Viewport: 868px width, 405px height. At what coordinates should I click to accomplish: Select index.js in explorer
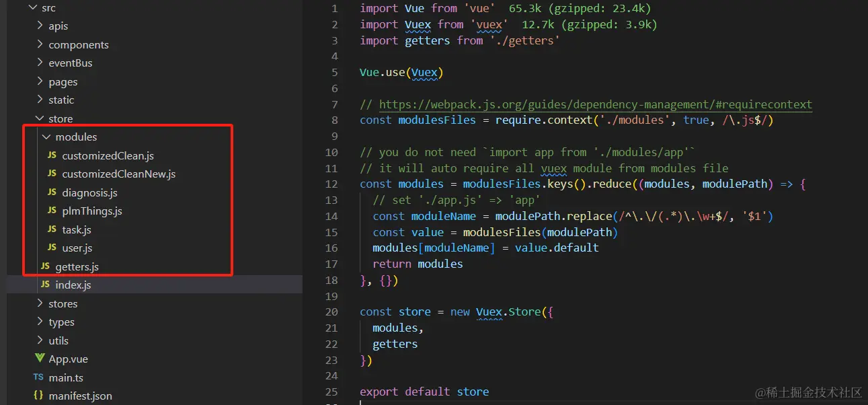coord(73,285)
